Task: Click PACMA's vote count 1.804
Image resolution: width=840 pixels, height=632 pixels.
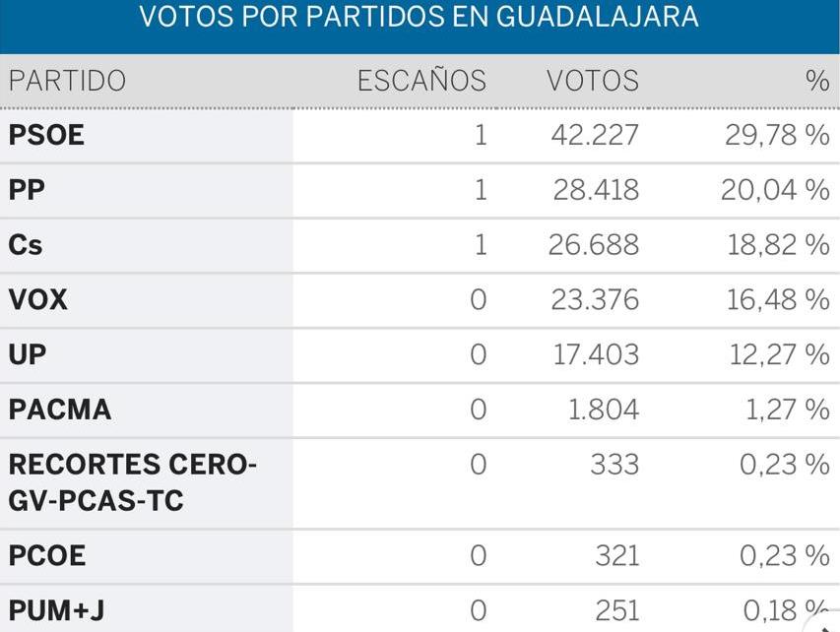Action: click(x=604, y=411)
